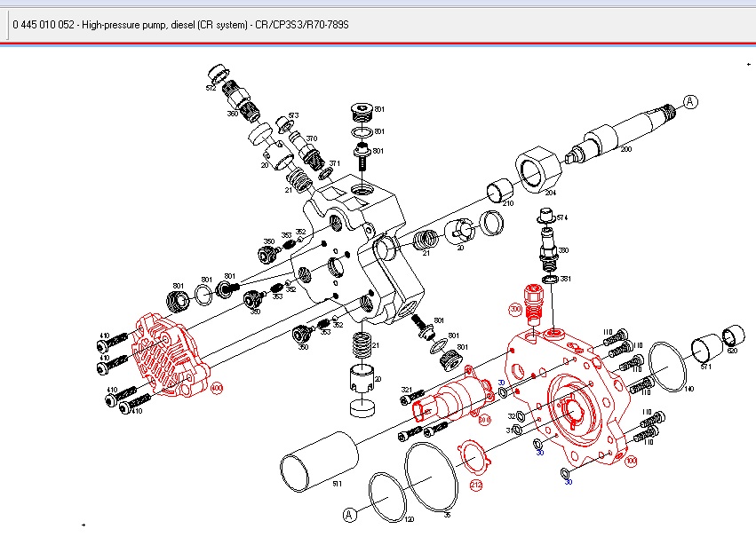
Task: Click part number label 571
Action: click(x=705, y=365)
